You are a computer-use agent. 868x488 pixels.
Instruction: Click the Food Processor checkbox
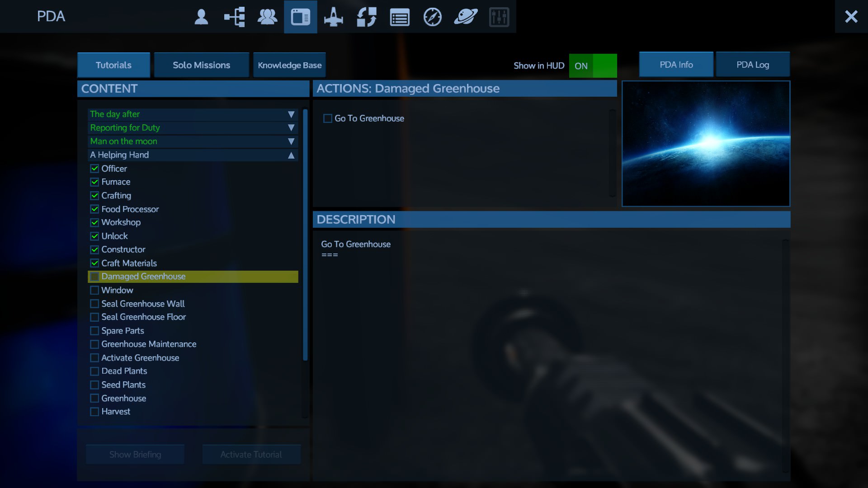[94, 209]
